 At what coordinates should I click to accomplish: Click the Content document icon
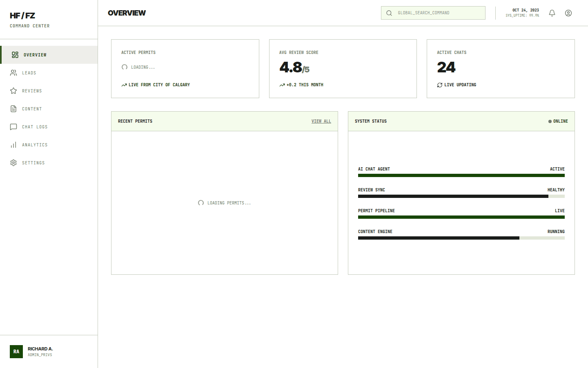coord(13,108)
